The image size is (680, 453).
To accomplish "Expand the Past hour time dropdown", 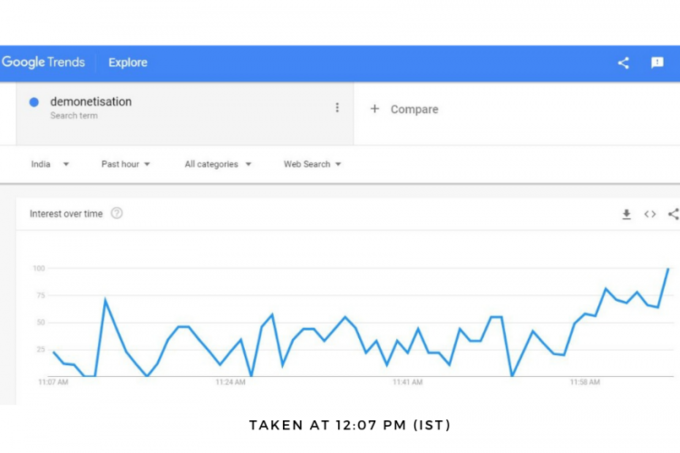I will pos(125,164).
